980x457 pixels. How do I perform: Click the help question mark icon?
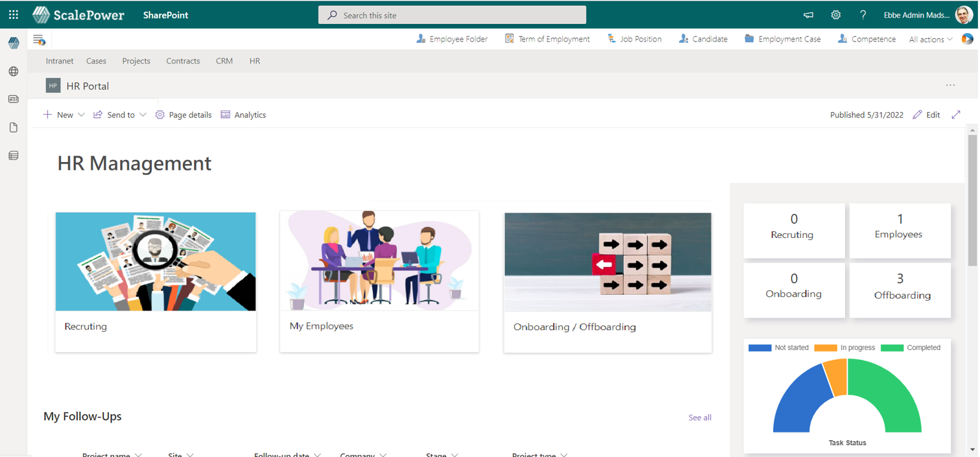(x=863, y=14)
